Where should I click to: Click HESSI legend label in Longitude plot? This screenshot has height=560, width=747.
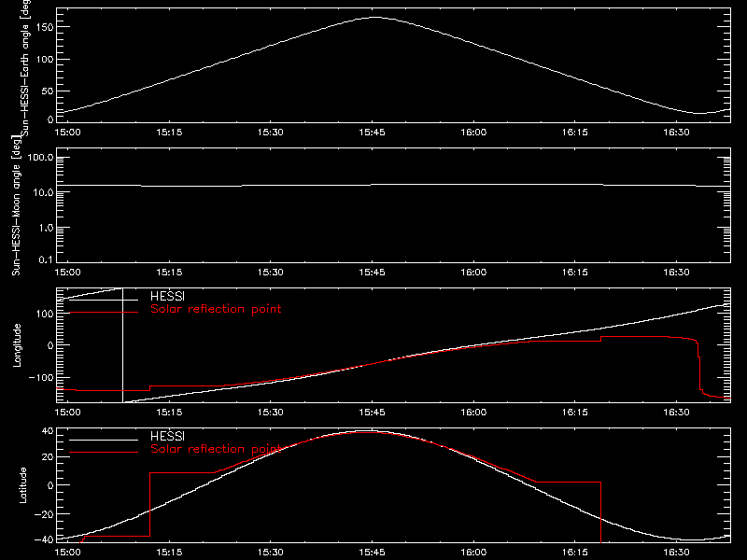click(x=167, y=297)
